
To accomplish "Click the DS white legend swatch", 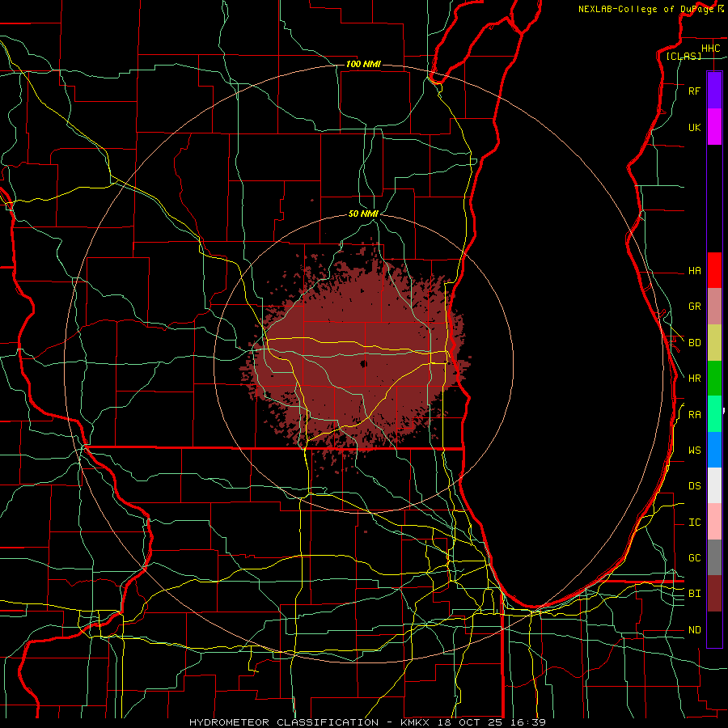I will [x=714, y=485].
